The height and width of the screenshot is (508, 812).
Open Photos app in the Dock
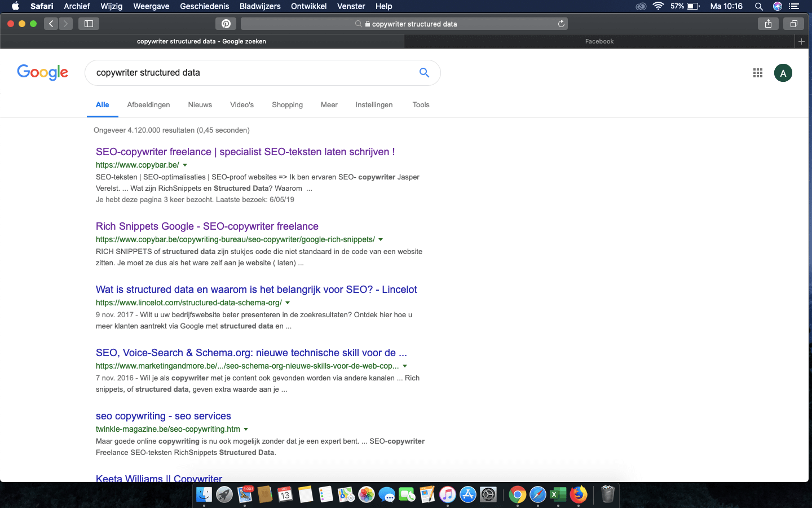(x=367, y=495)
